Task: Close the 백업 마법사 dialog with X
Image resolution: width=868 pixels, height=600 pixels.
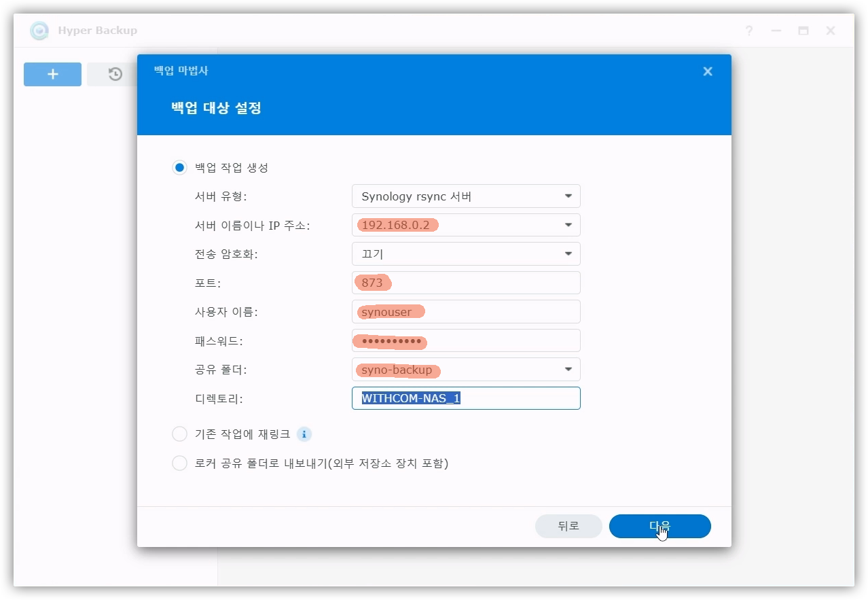Action: click(x=708, y=71)
